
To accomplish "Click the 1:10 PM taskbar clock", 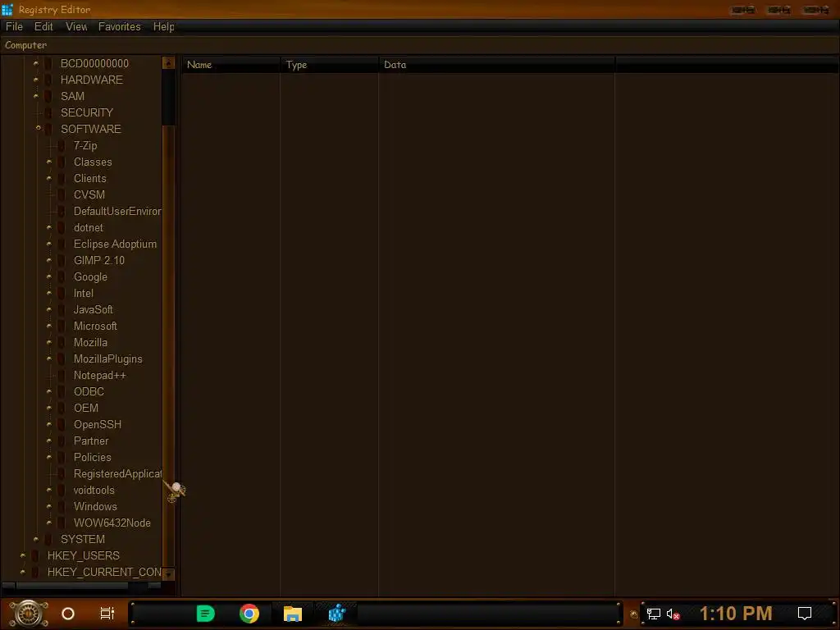I will [736, 614].
